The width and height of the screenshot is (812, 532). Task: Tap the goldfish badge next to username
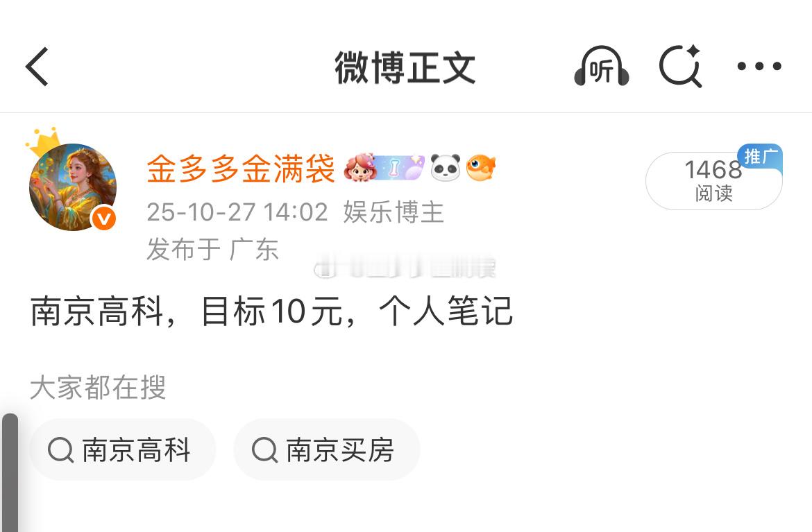pyautogui.click(x=480, y=167)
